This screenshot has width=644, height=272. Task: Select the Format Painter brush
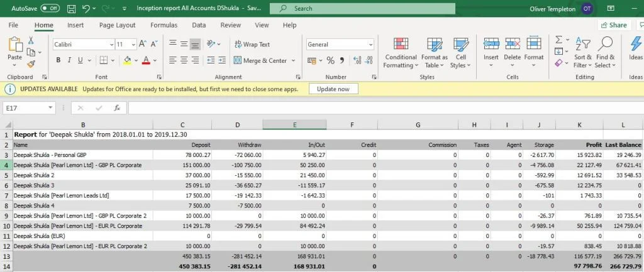click(x=31, y=63)
